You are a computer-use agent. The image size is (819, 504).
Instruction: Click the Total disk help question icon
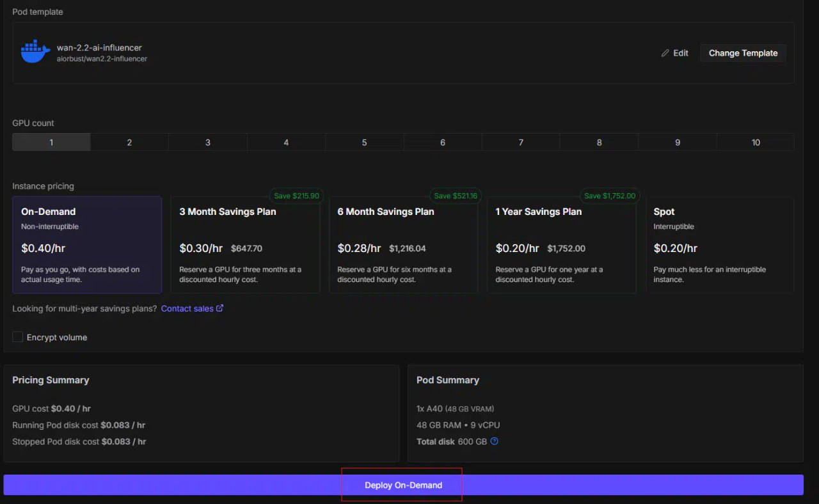[494, 441]
